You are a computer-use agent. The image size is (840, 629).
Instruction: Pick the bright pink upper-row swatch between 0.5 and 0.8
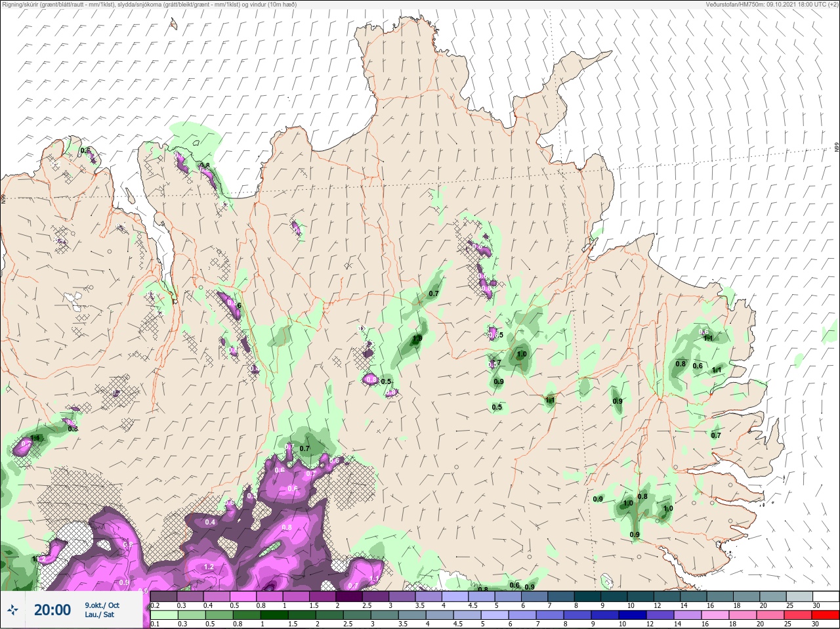[x=244, y=596]
